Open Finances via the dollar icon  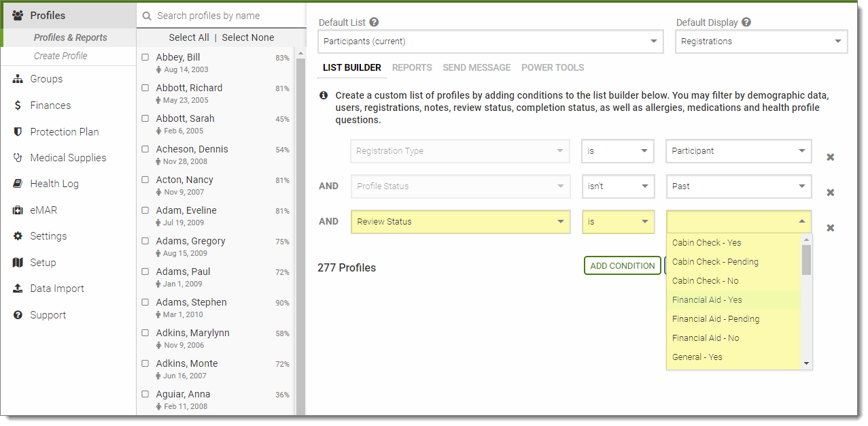tap(18, 105)
